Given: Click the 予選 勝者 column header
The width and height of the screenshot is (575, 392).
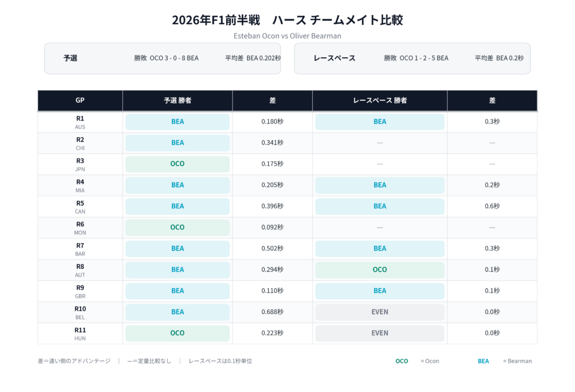Looking at the screenshot, I should [x=177, y=100].
